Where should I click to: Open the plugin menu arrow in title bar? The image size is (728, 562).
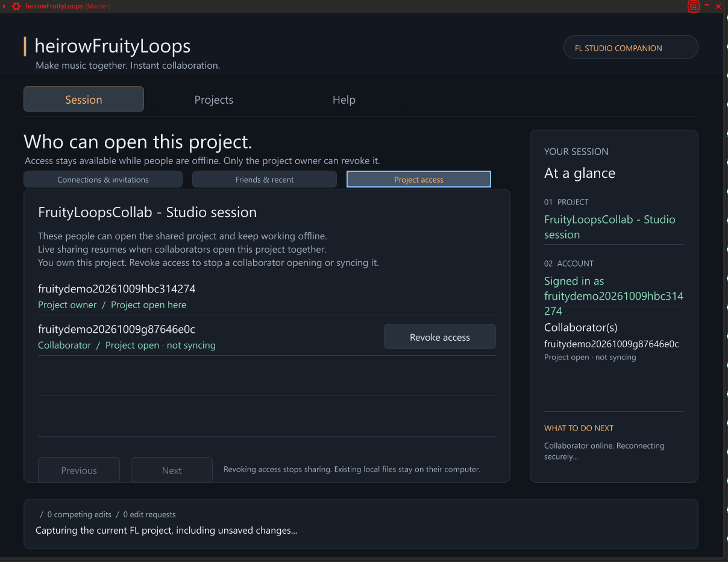[x=5, y=6]
